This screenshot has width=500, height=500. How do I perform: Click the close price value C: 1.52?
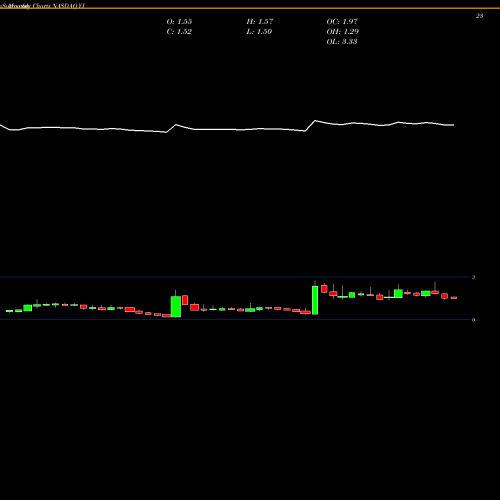pos(179,32)
